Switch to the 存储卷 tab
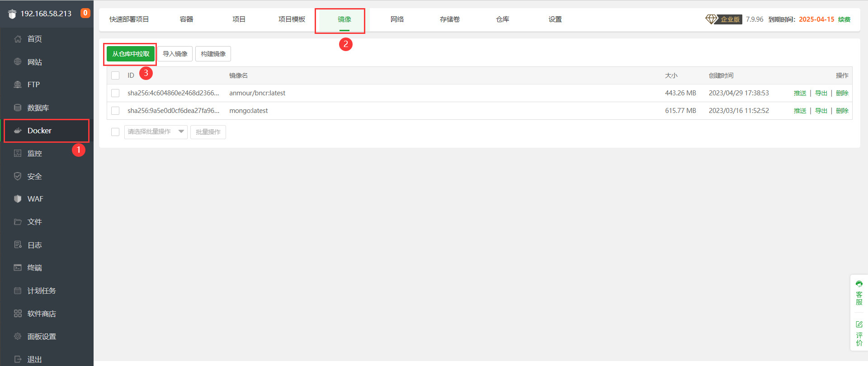 [450, 19]
